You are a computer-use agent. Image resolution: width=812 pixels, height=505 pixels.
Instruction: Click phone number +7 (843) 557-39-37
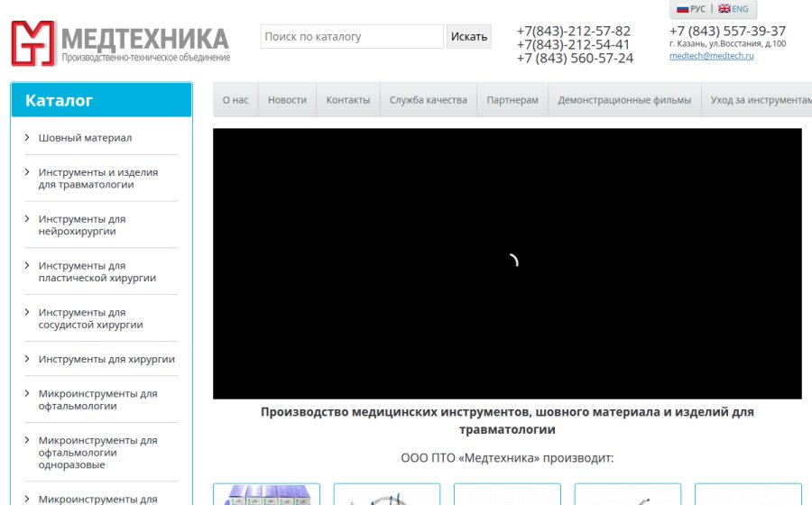(727, 31)
